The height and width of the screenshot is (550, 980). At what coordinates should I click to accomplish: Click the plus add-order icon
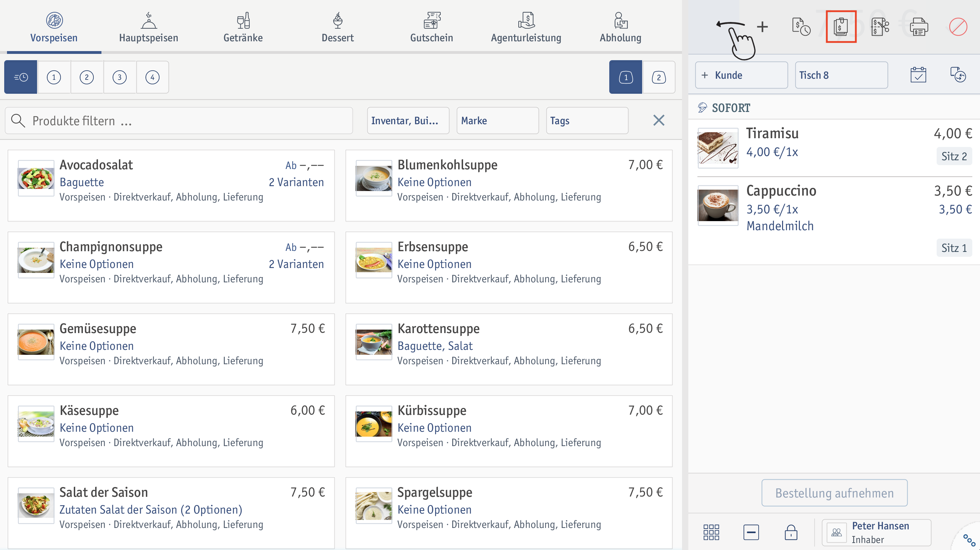[762, 27]
